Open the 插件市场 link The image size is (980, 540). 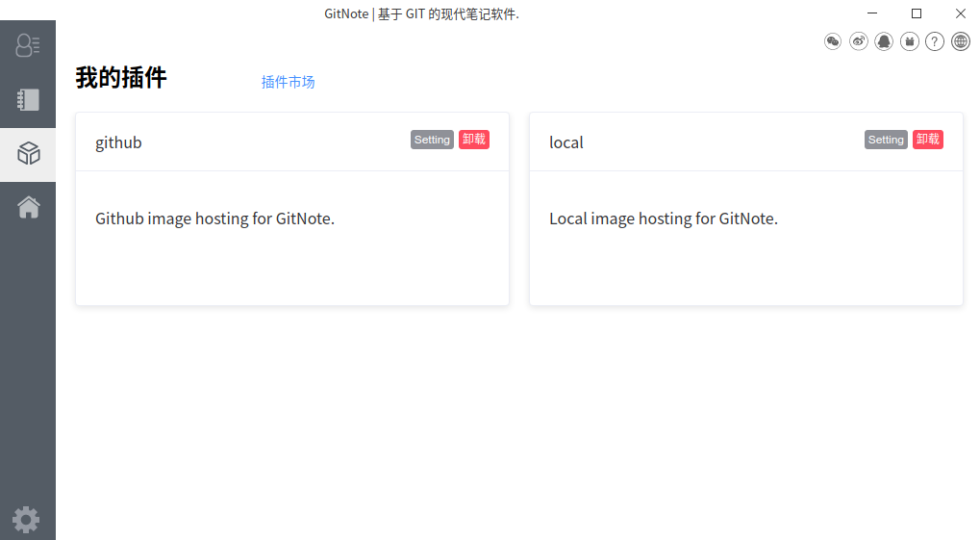click(x=289, y=82)
